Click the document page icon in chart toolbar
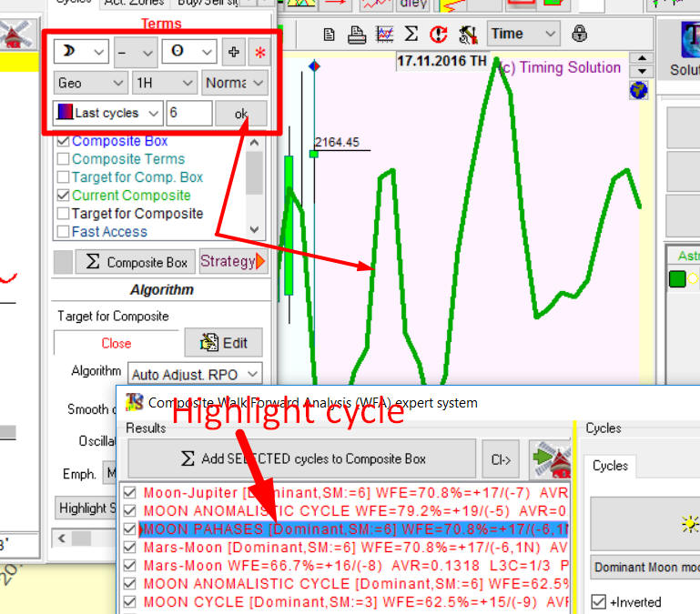Viewport: 700px width, 614px height. click(x=330, y=35)
